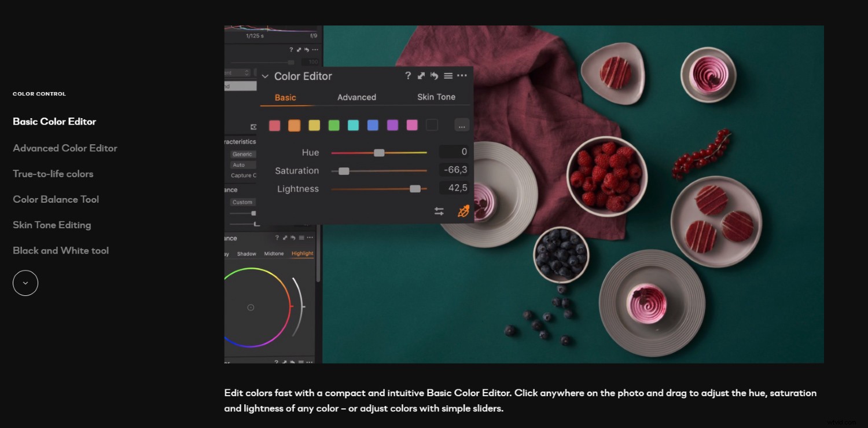Screen dimensions: 868x428
Task: Click the Saturation slider handle
Action: tap(345, 170)
